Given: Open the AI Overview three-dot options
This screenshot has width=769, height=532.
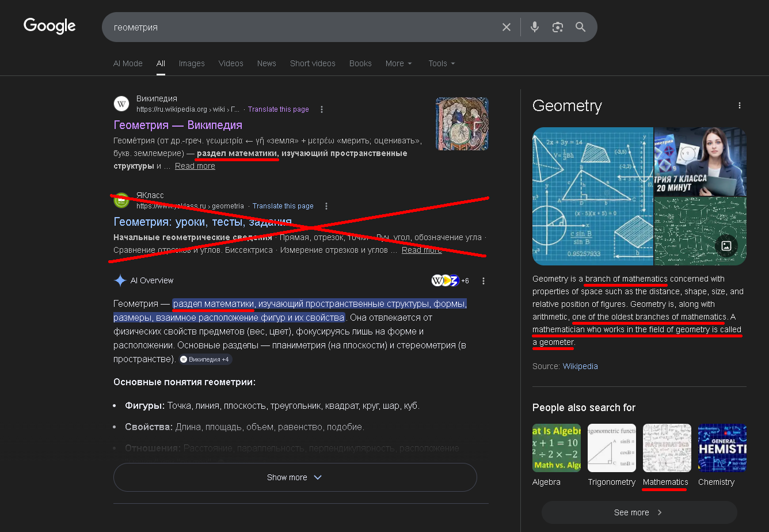Looking at the screenshot, I should tap(484, 281).
